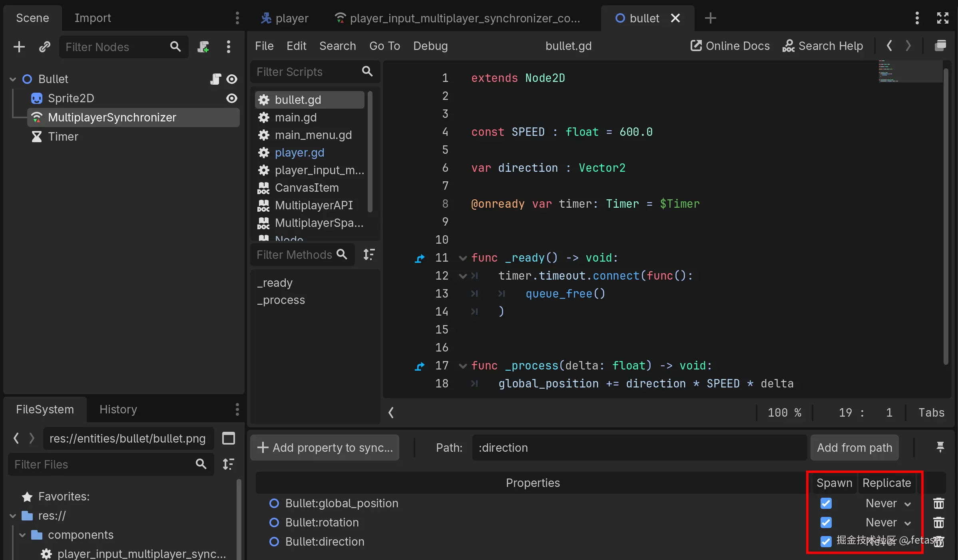Open the script icon on Bullet node
Image resolution: width=958 pixels, height=560 pixels.
coord(215,79)
